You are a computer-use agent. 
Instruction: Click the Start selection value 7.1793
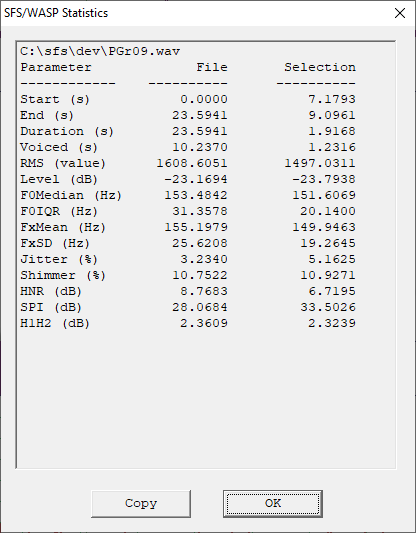coord(332,99)
